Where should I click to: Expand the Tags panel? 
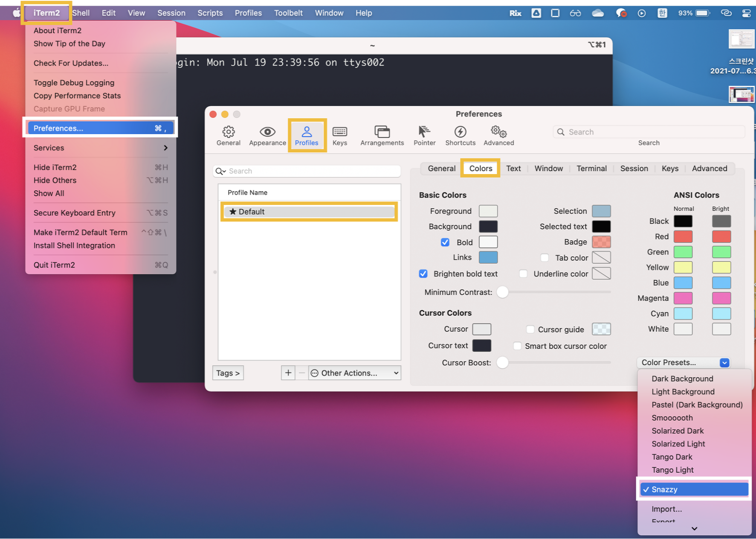(228, 373)
